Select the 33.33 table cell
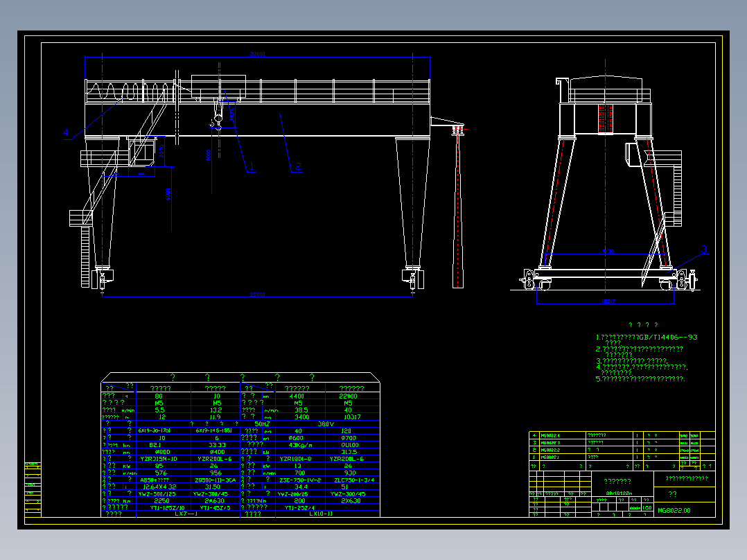The image size is (747, 560). (217, 445)
